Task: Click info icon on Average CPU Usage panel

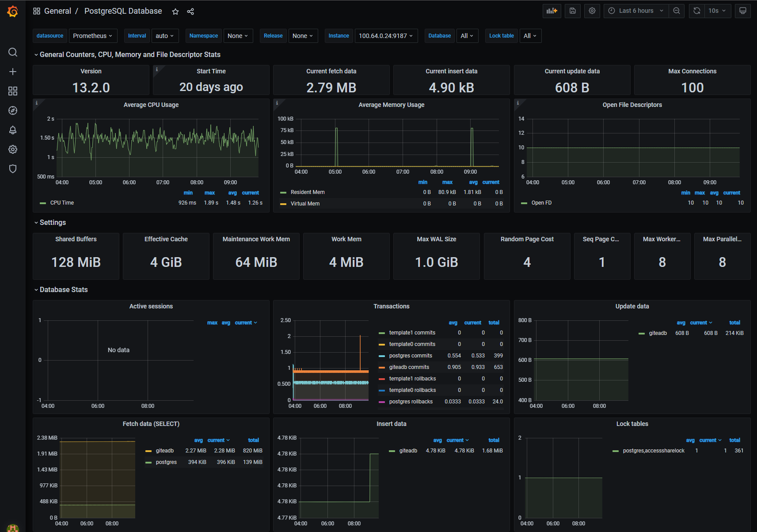Action: point(37,103)
